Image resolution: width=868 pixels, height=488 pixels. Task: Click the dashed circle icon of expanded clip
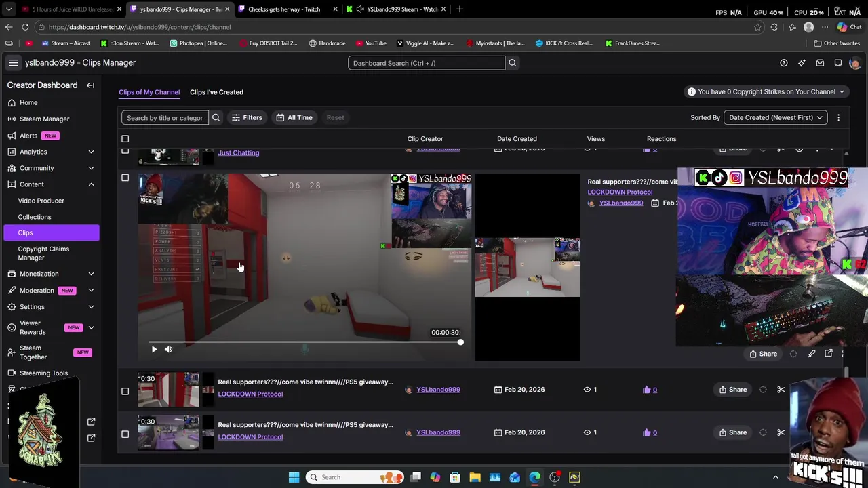point(793,354)
